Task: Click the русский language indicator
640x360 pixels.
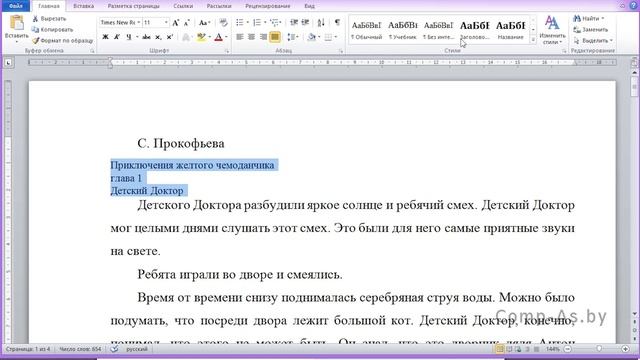Action: coord(137,349)
